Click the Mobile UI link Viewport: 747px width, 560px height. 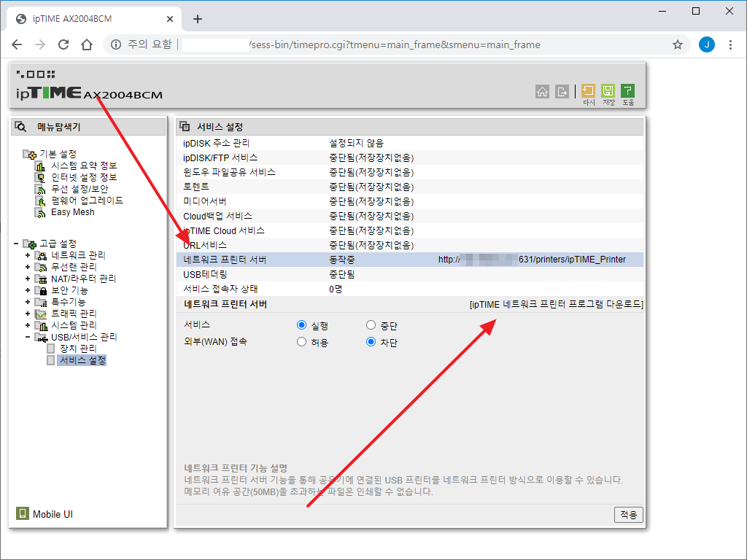point(53,514)
